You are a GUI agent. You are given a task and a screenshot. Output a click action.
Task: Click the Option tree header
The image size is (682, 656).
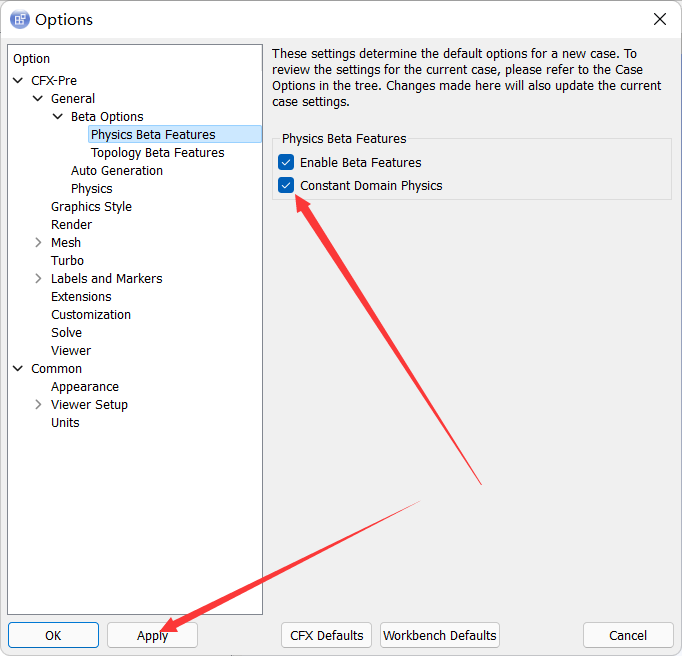(x=31, y=59)
